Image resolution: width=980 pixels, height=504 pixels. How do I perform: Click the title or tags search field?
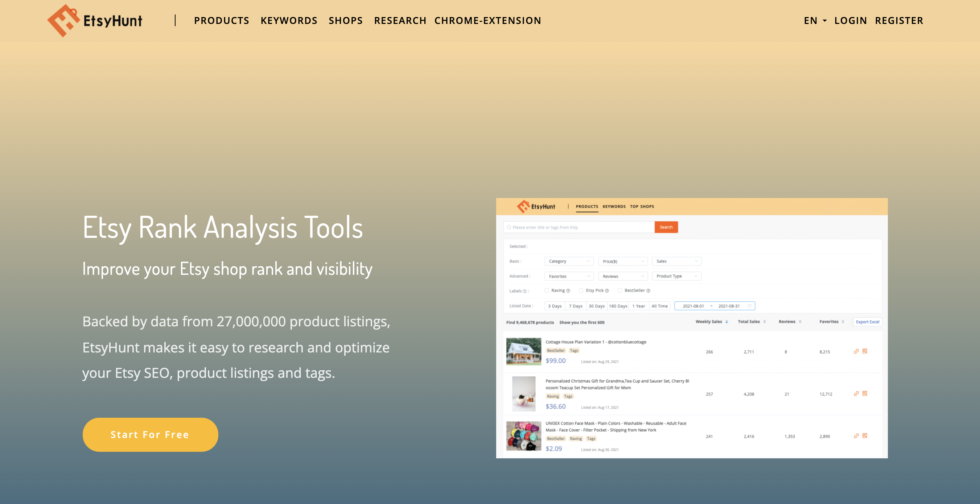578,227
